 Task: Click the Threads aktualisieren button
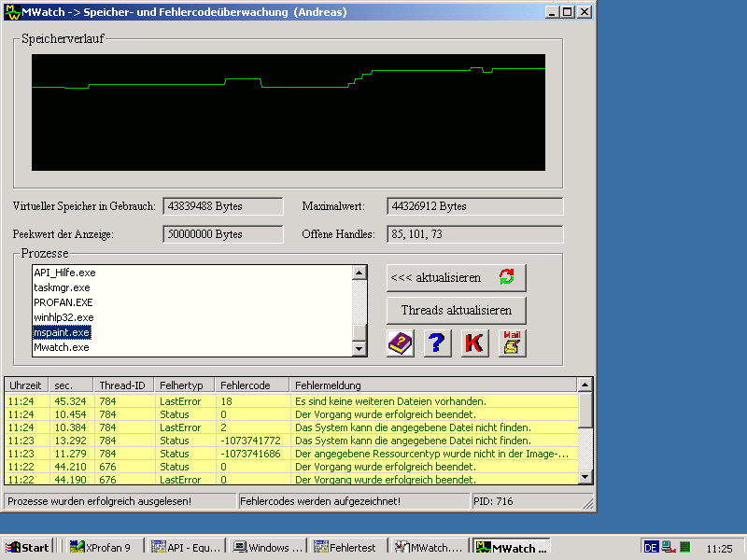click(457, 311)
